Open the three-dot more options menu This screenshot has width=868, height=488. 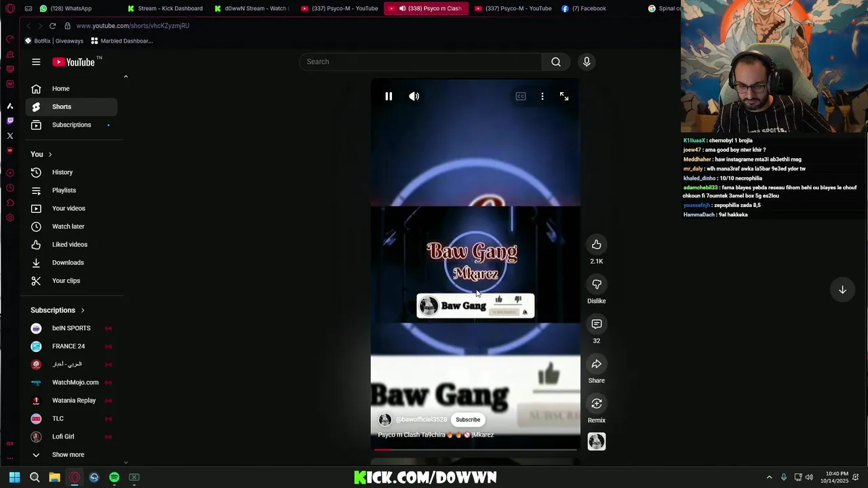tap(542, 96)
